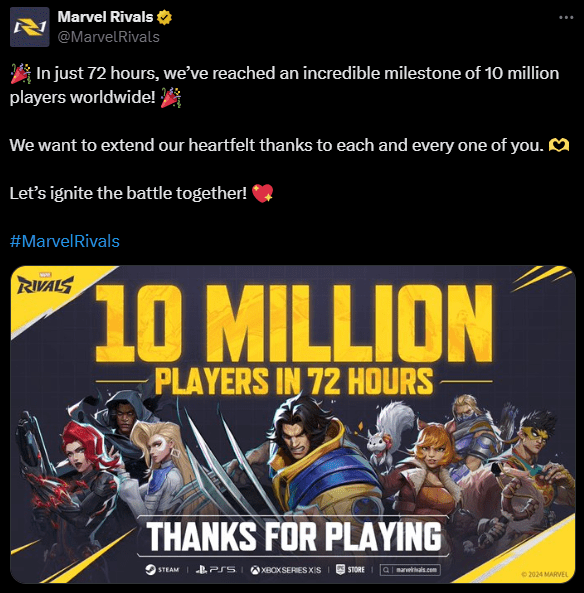Click the Rivals logo in the banner corner
The height and width of the screenshot is (593, 584).
click(x=45, y=284)
